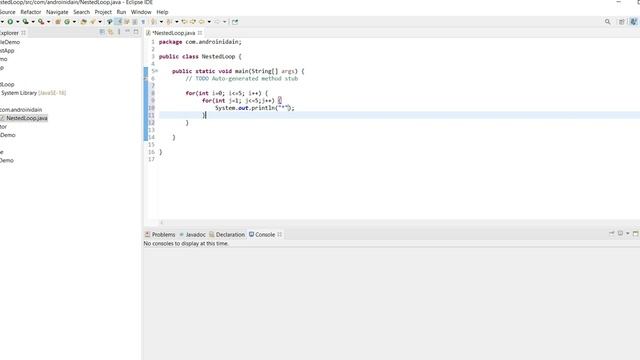Open the Console view dropdown arrow
This screenshot has width=640, height=360.
[x=628, y=233]
